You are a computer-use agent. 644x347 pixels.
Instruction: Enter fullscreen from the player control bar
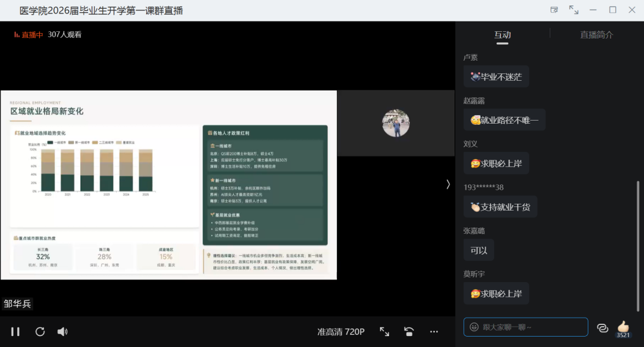(385, 332)
